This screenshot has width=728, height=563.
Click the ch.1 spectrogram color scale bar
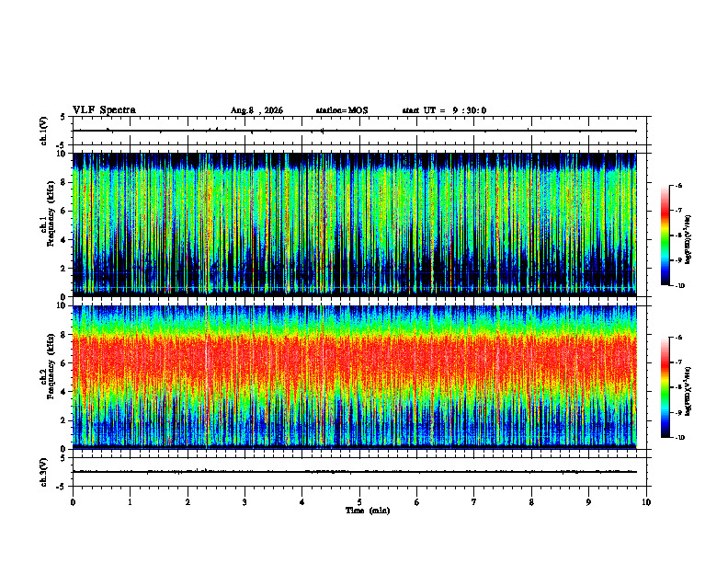pos(665,236)
